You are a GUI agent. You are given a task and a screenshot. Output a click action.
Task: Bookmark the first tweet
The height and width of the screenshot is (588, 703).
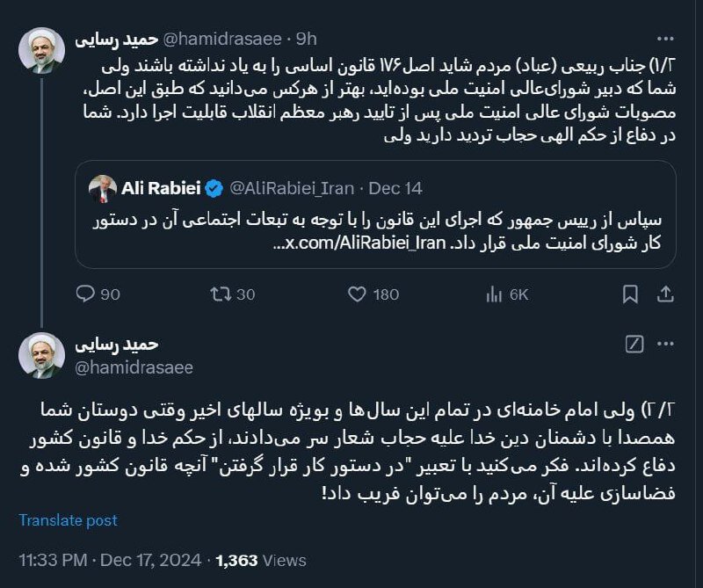click(x=630, y=294)
